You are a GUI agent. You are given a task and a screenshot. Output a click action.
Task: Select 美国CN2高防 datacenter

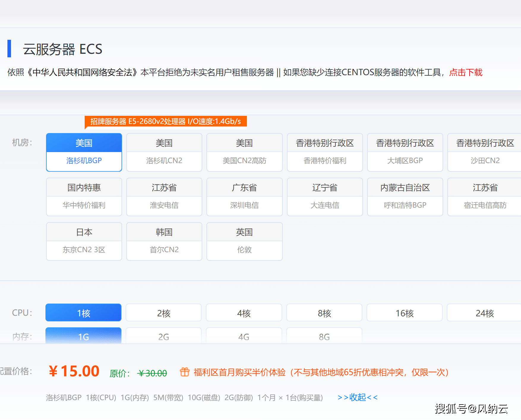click(244, 152)
